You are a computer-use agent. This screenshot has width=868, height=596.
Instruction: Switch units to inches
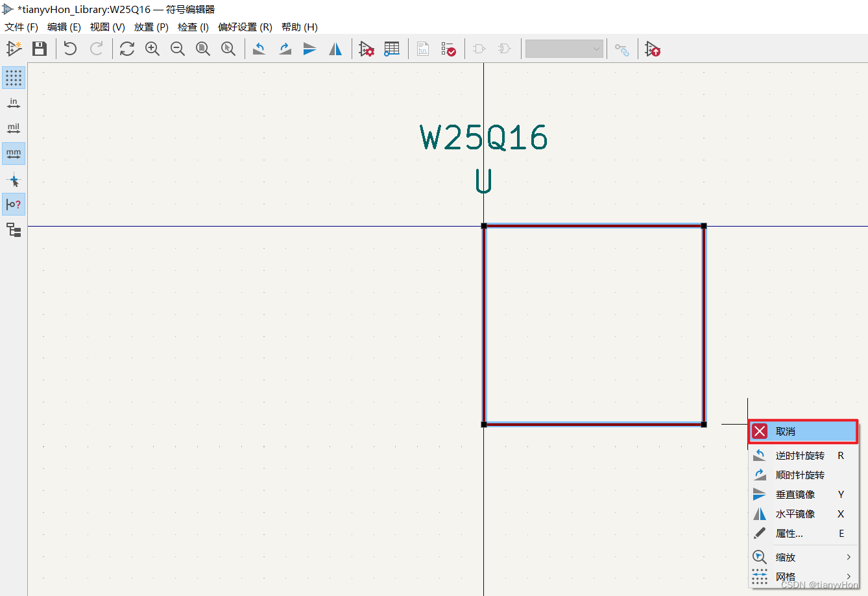[x=14, y=103]
